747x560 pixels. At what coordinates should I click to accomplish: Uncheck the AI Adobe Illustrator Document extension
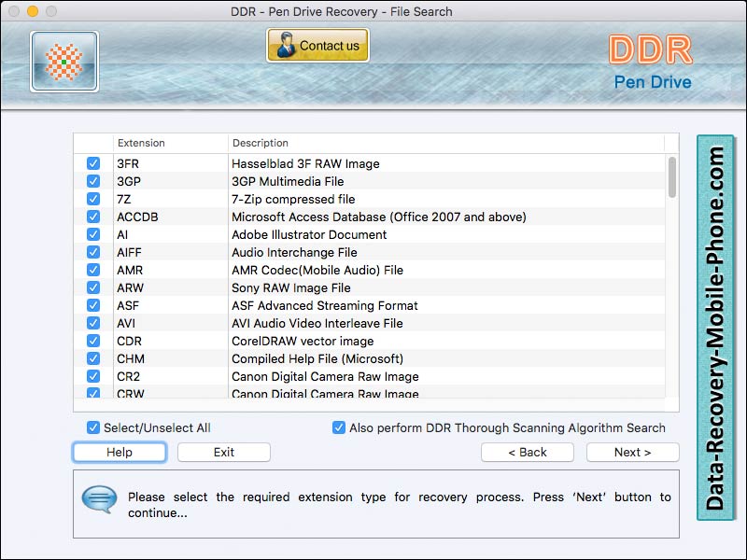tap(93, 234)
